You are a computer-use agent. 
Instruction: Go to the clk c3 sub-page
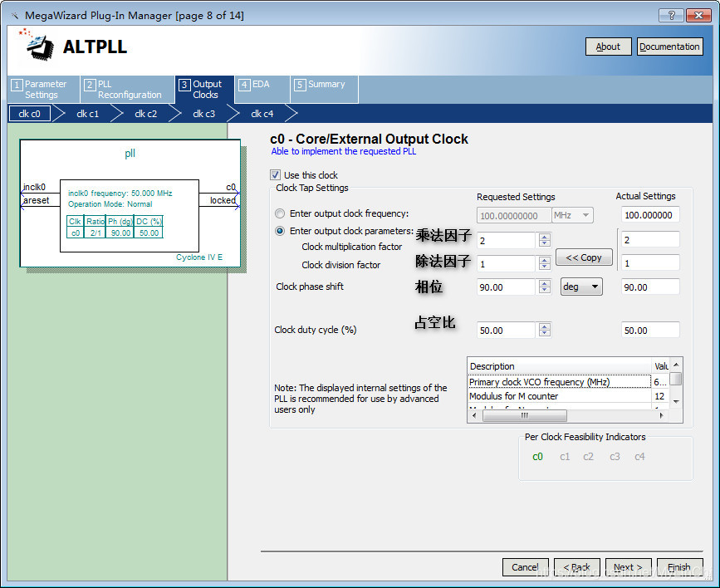click(204, 114)
